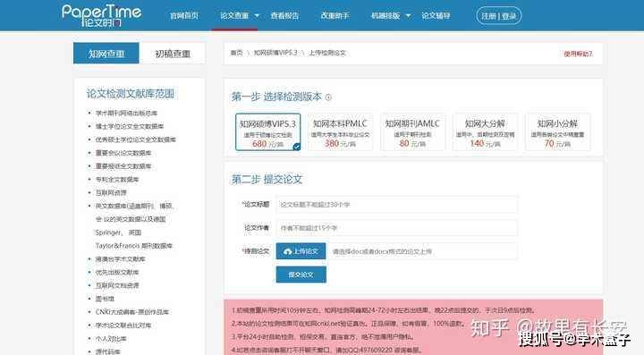Click the 上传论文 upload button

tap(301, 251)
